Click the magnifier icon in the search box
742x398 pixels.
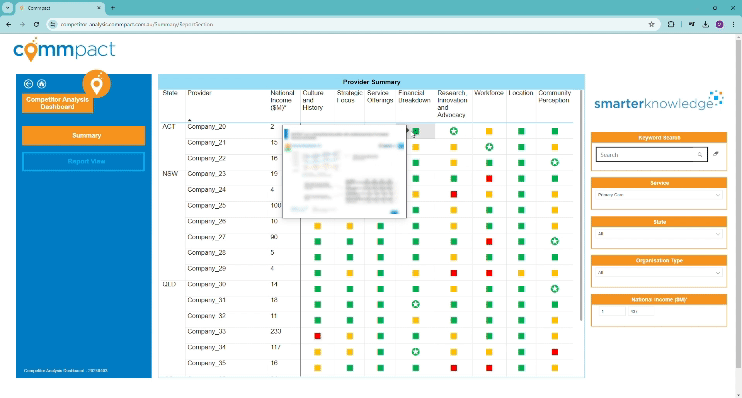coord(699,155)
